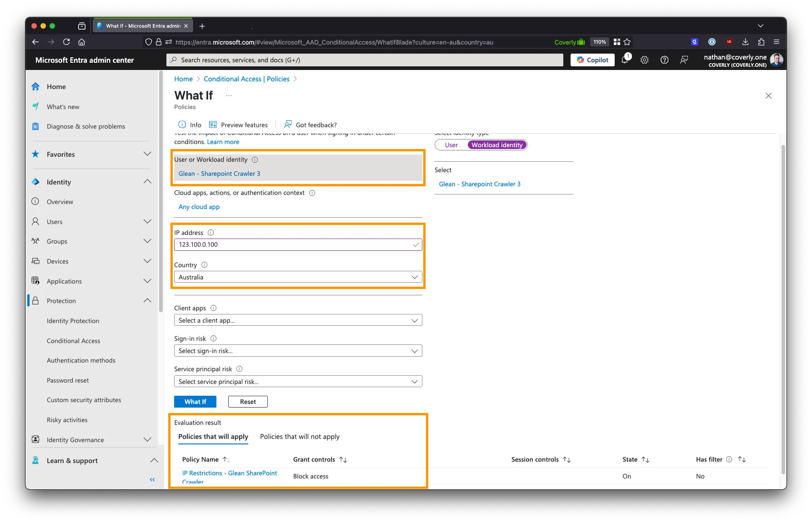Viewport: 812px width, 523px height.
Task: Click Any cloud app link
Action: [x=199, y=207]
